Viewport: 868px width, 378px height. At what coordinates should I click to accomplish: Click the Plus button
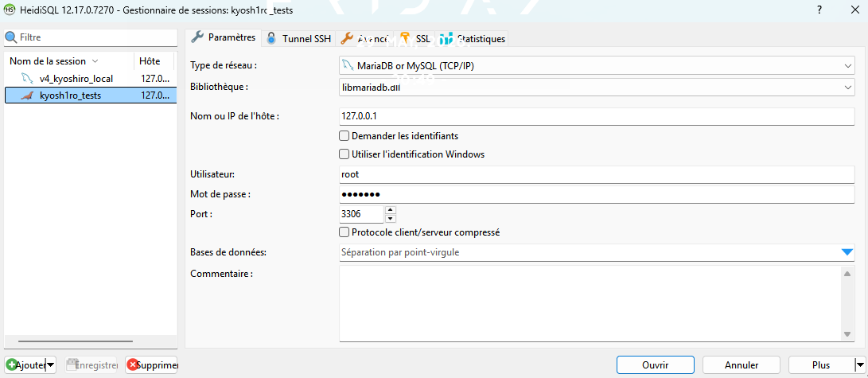(x=822, y=365)
